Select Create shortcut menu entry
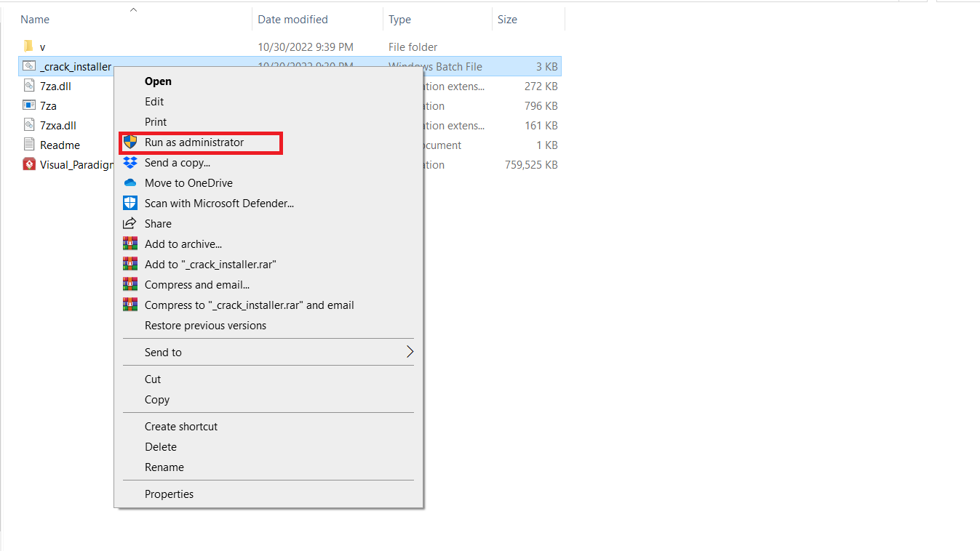 point(268,427)
